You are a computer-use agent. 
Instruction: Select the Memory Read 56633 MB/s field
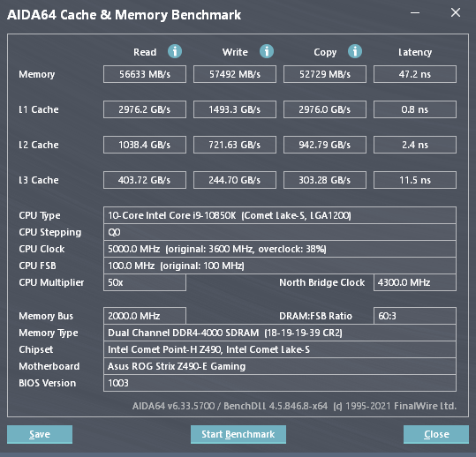pos(145,74)
